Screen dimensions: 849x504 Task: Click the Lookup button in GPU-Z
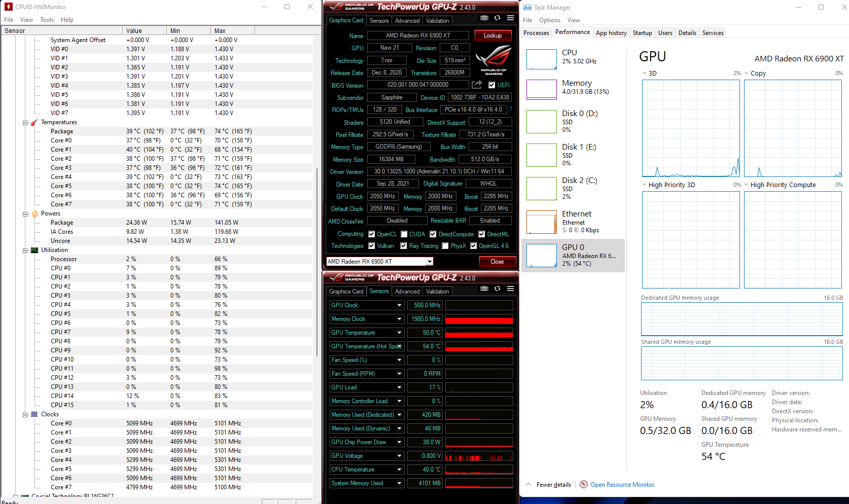(x=492, y=35)
